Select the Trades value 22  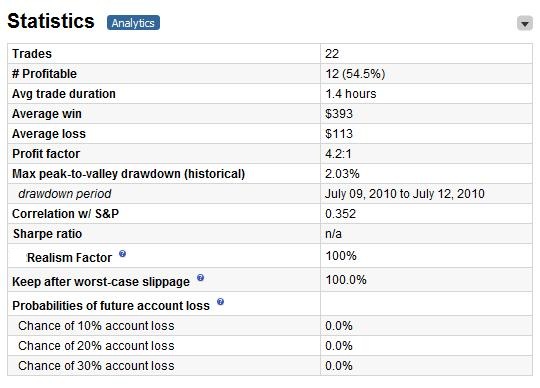pos(332,54)
